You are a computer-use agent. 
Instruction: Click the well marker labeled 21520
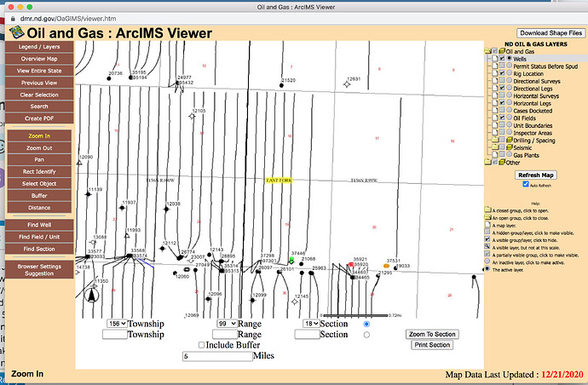(281, 85)
